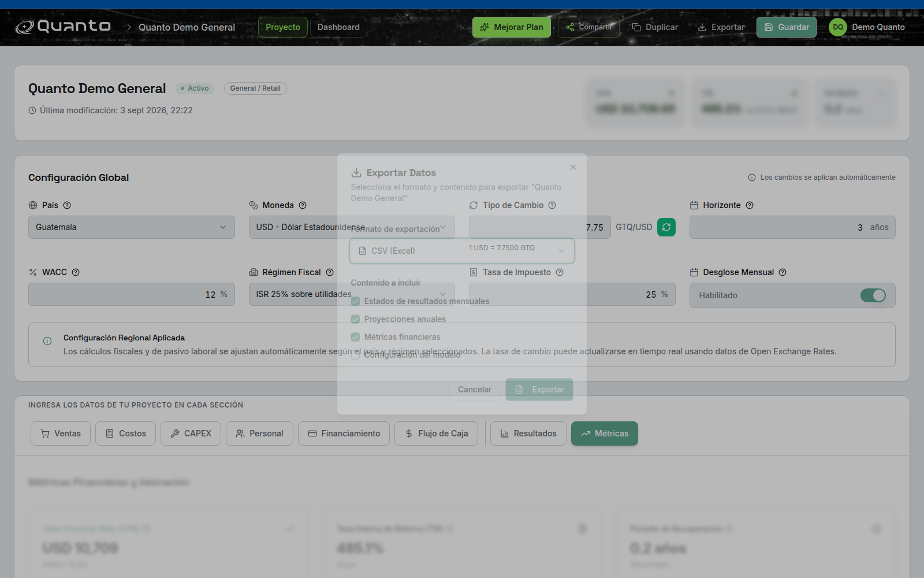Viewport: 924px width, 578px height.
Task: Click help icon next to Régimen Fiscal
Action: (330, 272)
